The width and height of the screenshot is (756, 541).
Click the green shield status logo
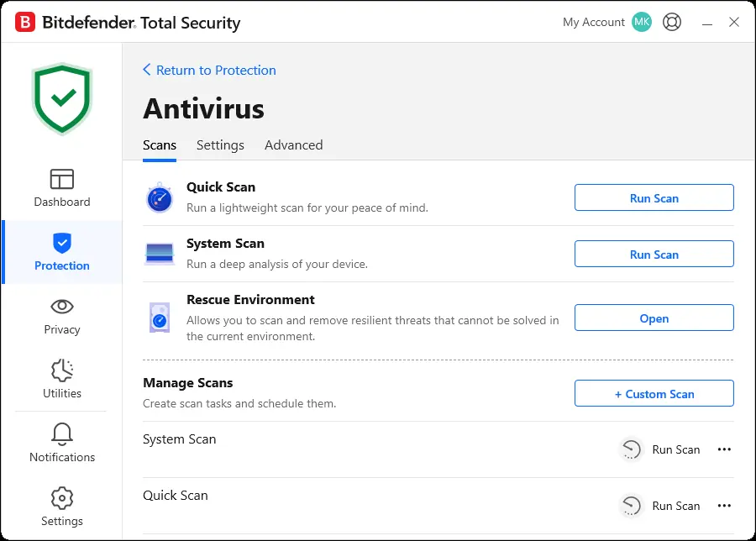61,99
